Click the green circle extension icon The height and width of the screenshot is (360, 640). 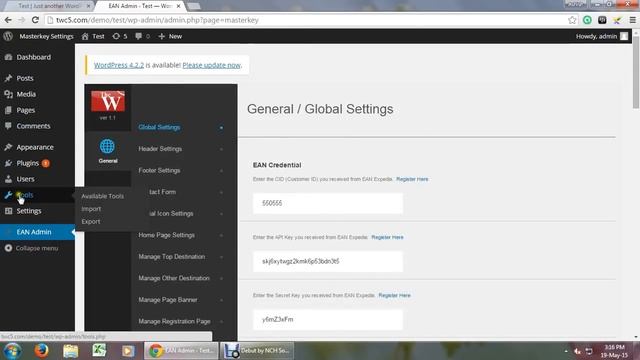pyautogui.click(x=587, y=20)
